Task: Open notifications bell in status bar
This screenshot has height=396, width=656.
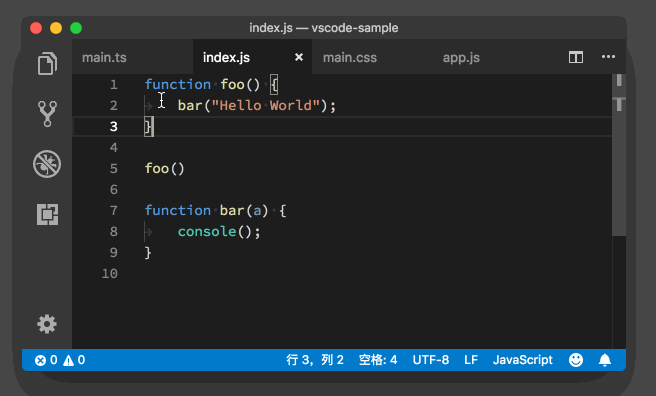Action: point(605,360)
